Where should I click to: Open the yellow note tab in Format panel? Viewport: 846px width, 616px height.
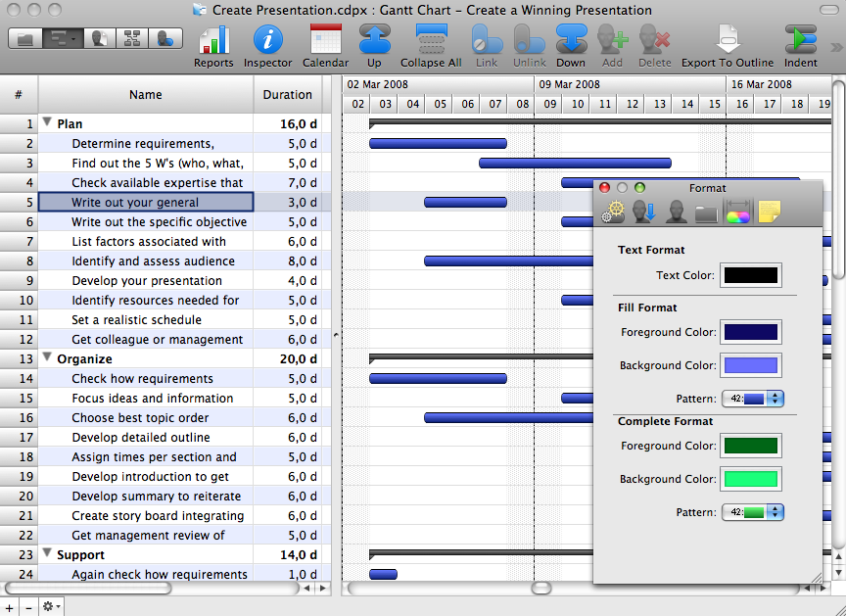pos(770,212)
